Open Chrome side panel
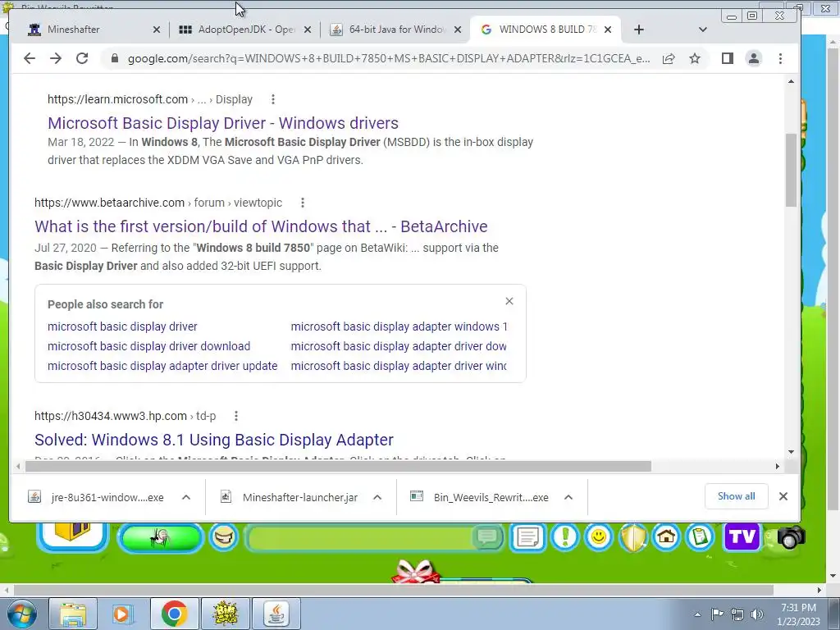 click(x=727, y=58)
